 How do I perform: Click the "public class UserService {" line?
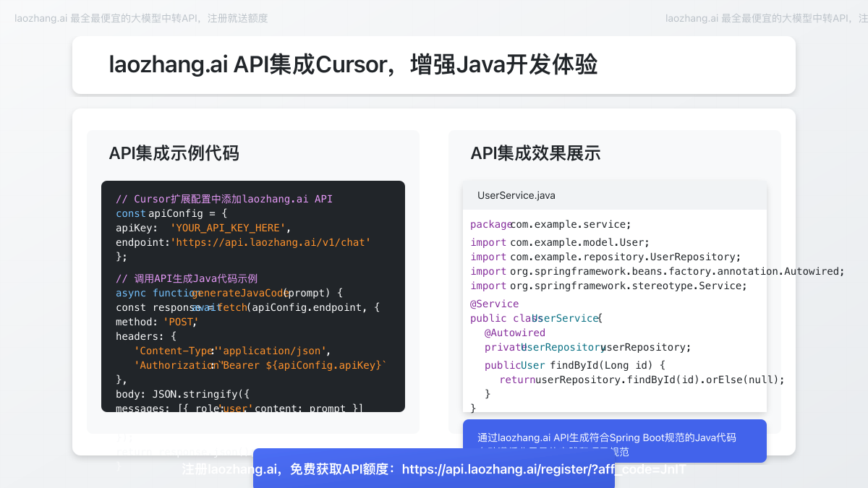[536, 318]
